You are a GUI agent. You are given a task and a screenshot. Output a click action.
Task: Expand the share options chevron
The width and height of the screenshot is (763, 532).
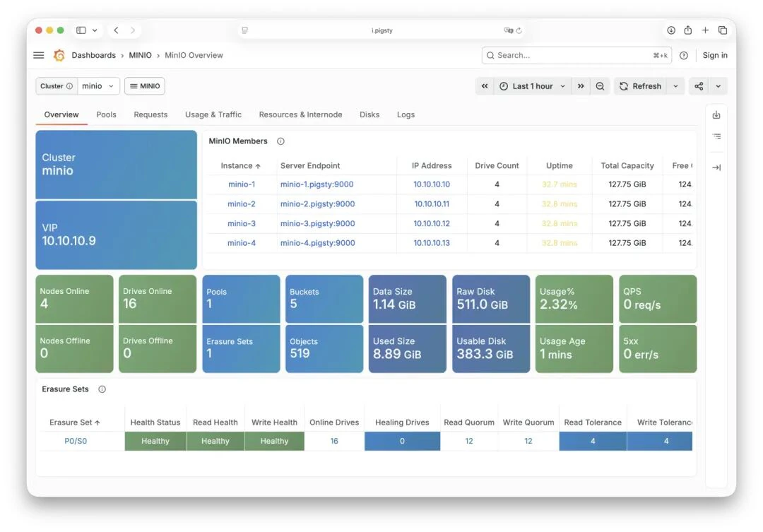[x=718, y=86]
